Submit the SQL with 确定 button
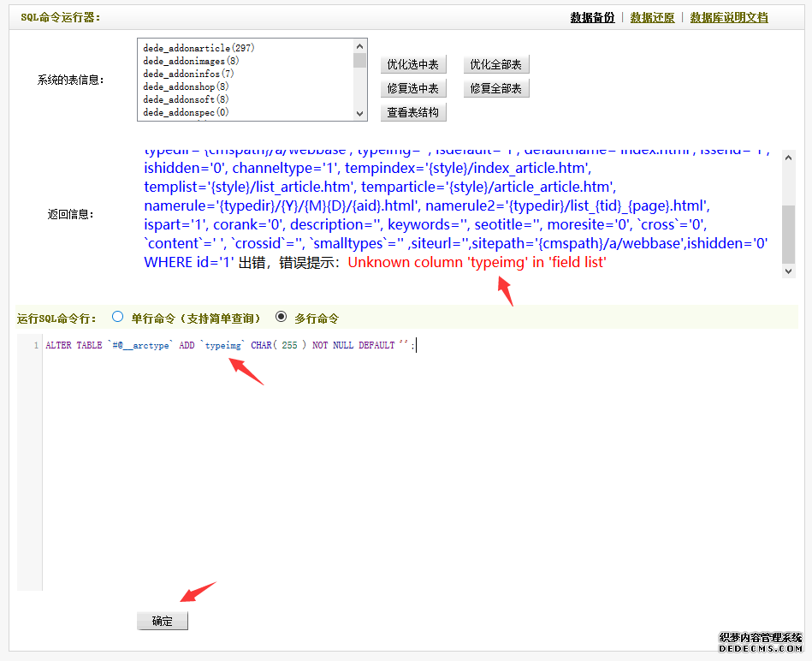 click(x=163, y=622)
